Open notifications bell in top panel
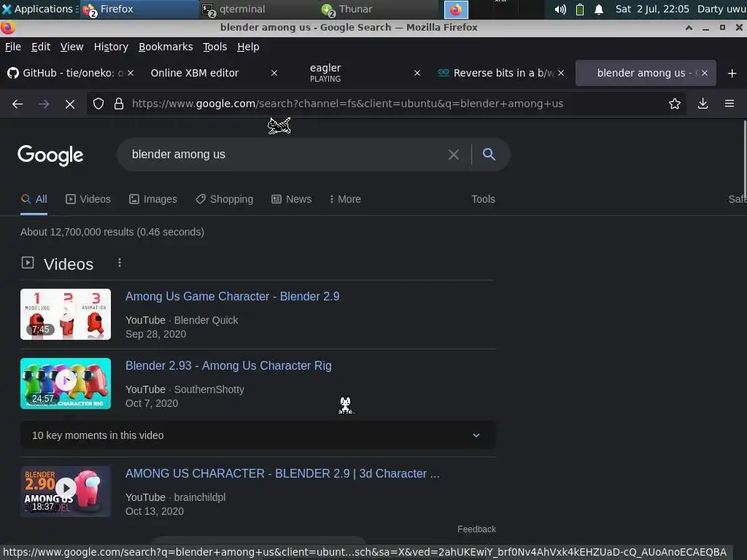The image size is (747, 560). tap(599, 9)
